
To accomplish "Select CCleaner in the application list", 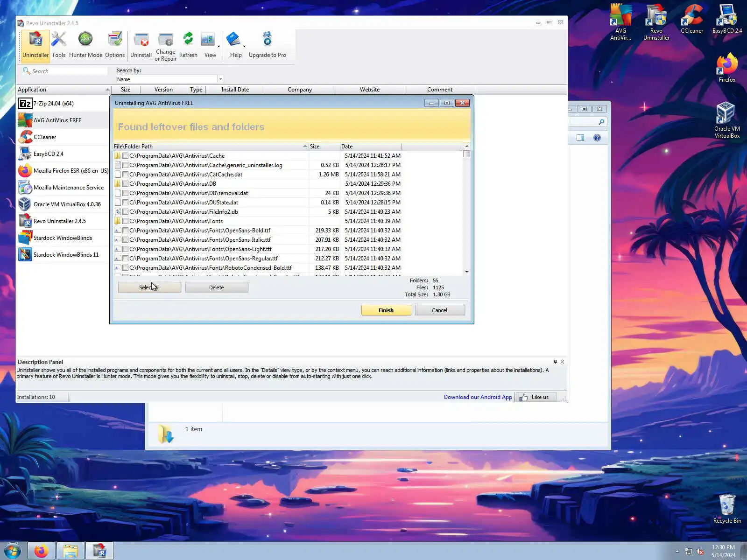I will pos(63,137).
